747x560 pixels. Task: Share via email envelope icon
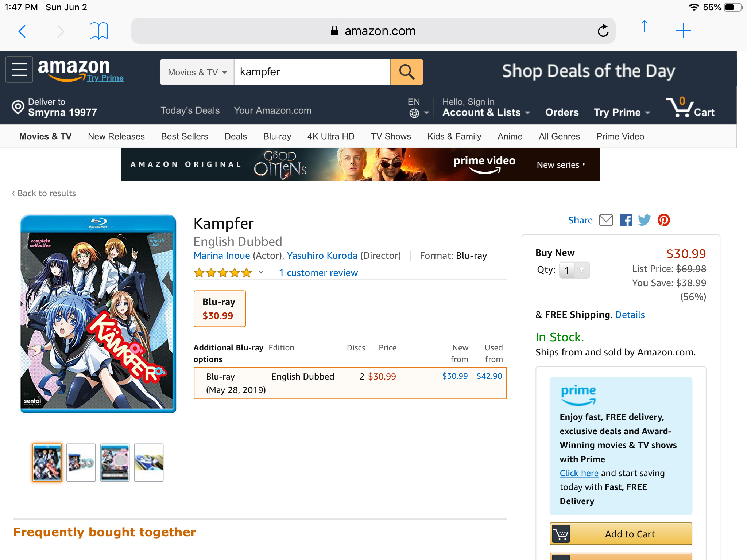[606, 220]
